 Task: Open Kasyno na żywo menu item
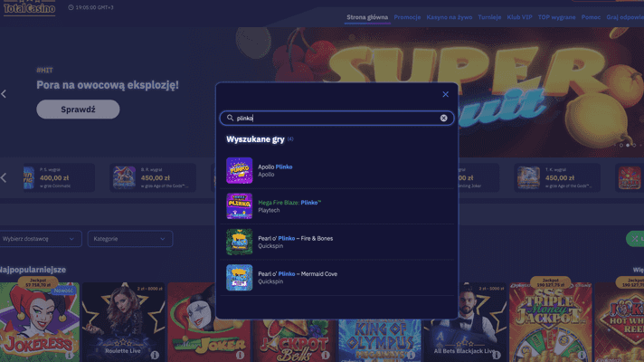coord(450,17)
